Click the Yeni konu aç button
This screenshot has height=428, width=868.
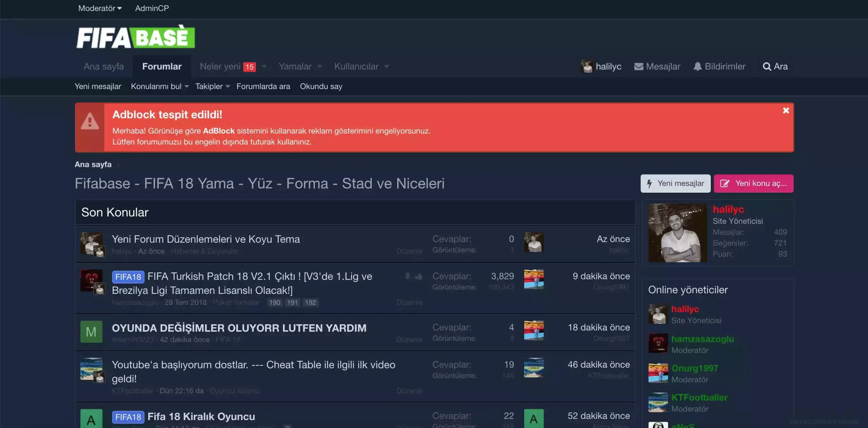click(753, 183)
